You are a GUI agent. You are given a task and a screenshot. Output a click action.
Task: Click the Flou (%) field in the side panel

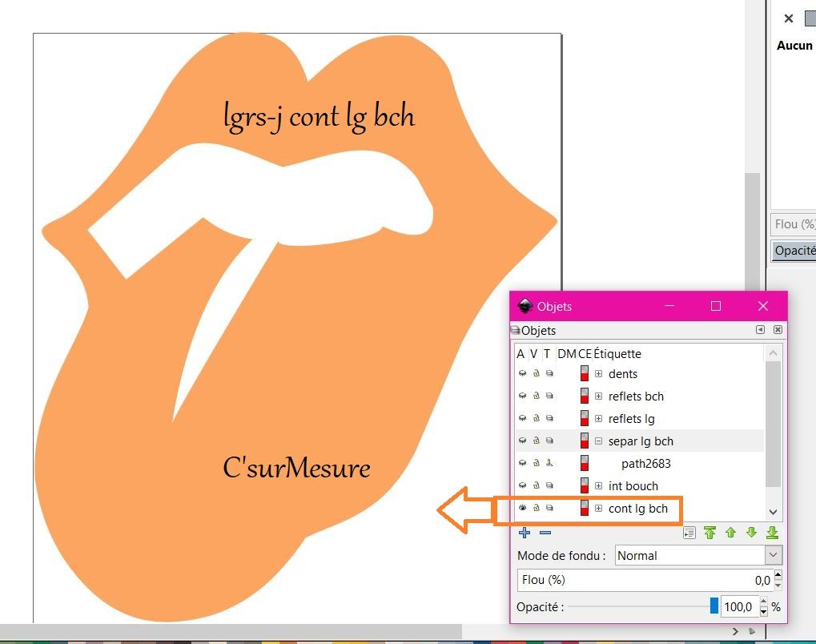coord(793,224)
